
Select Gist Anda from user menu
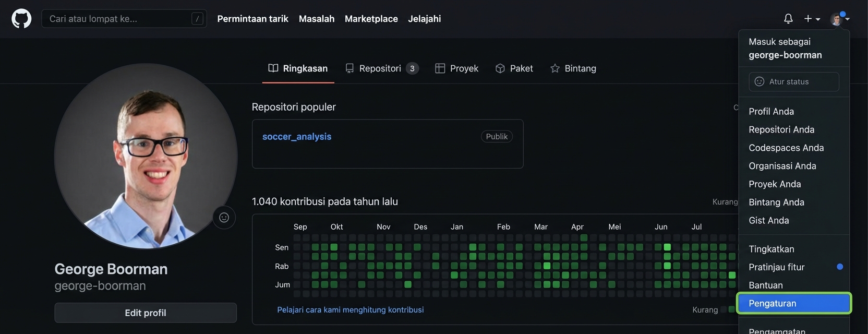point(794,221)
